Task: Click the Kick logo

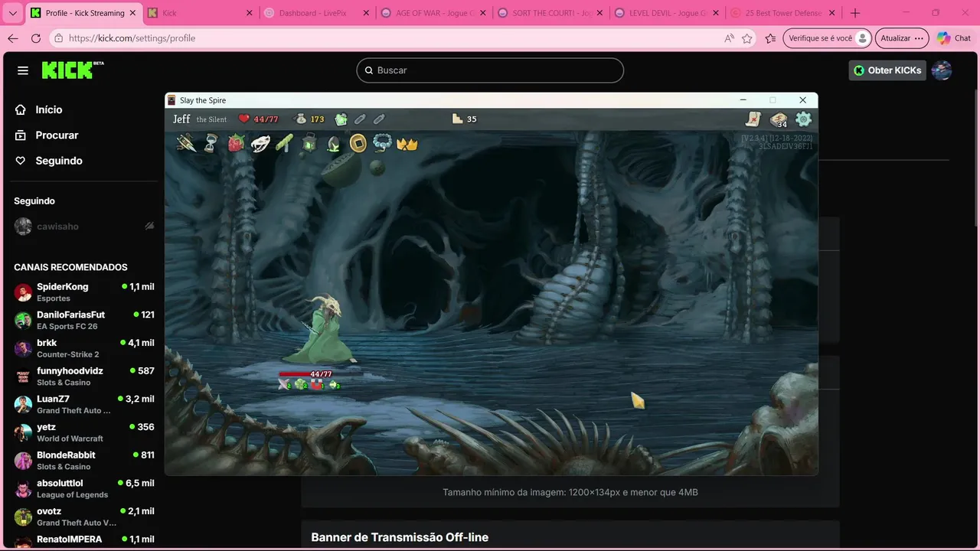Action: click(72, 70)
